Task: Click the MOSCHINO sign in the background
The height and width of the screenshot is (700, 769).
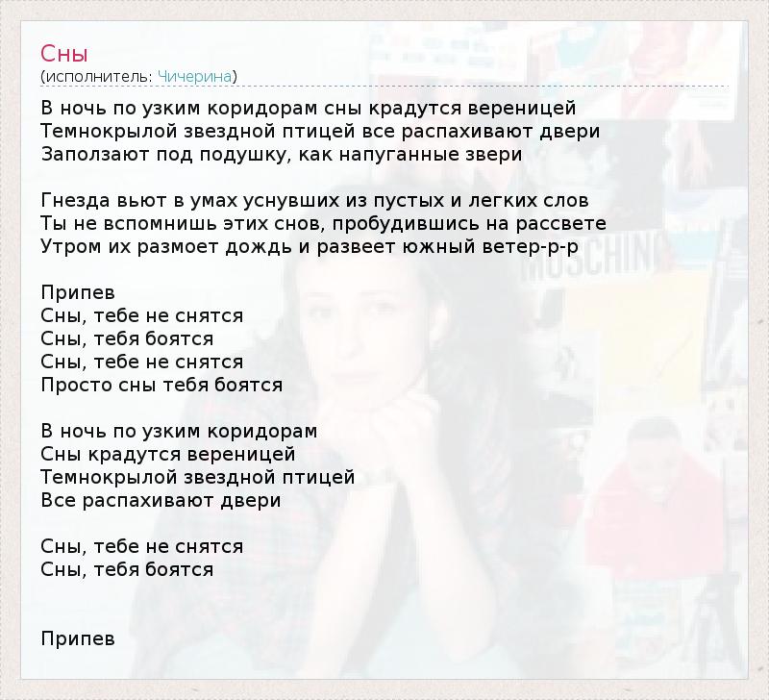Action: [x=588, y=258]
